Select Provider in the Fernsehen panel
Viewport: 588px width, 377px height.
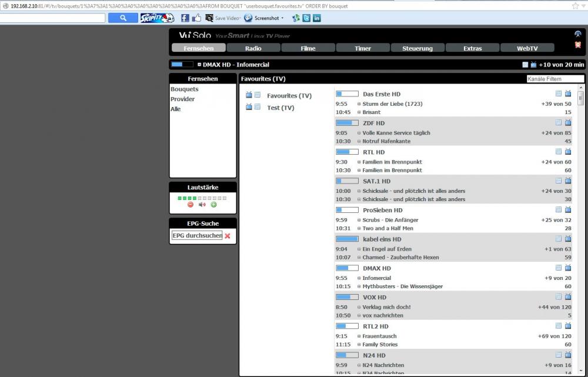click(x=182, y=99)
